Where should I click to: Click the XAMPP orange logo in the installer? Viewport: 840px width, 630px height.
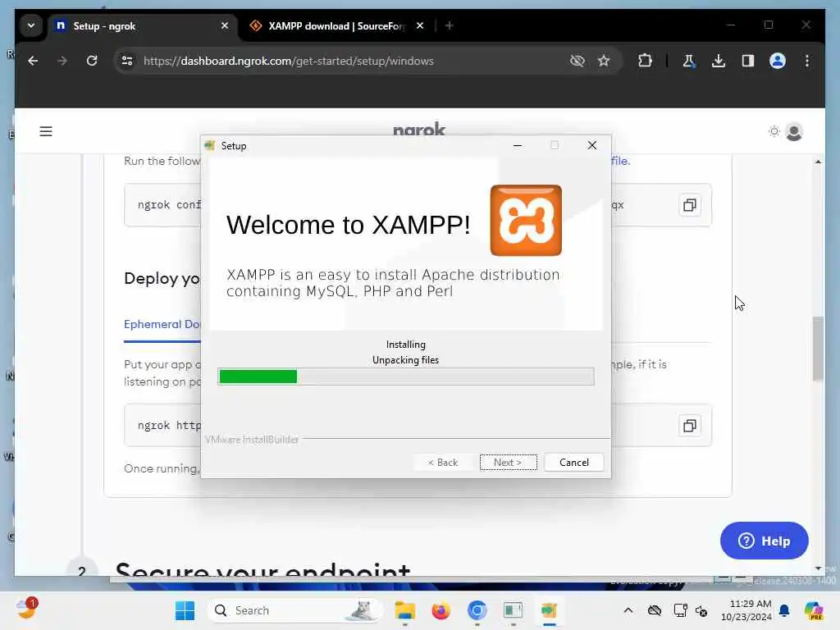pos(526,220)
